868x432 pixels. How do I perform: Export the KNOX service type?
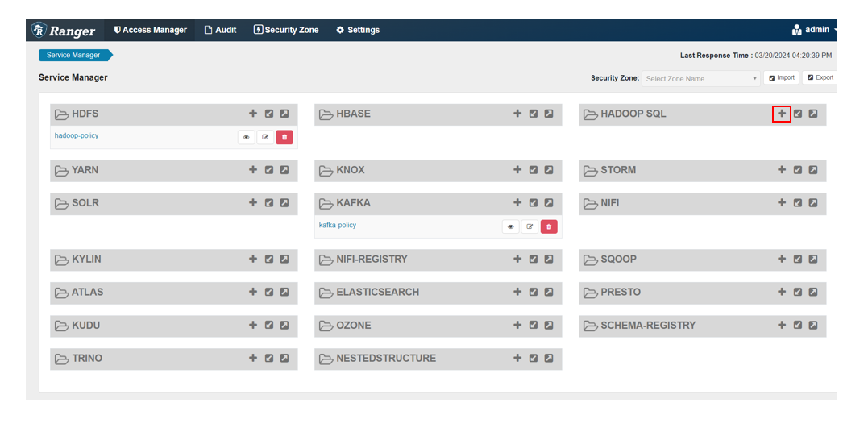tap(549, 170)
